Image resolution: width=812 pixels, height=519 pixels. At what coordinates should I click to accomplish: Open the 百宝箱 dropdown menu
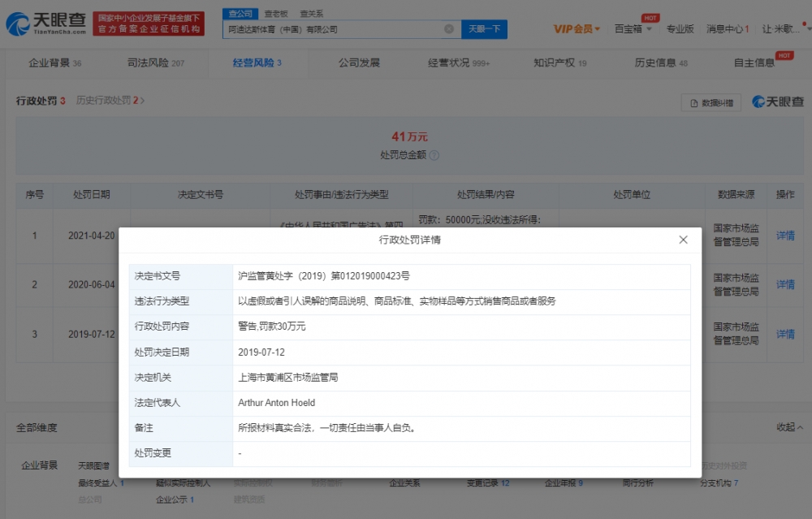pos(633,29)
